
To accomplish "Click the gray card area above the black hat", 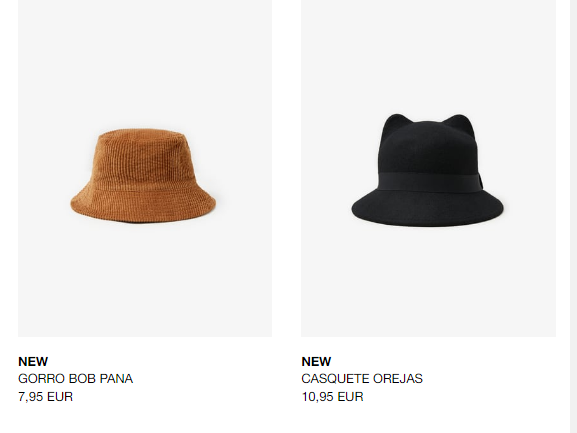I will pos(428,55).
